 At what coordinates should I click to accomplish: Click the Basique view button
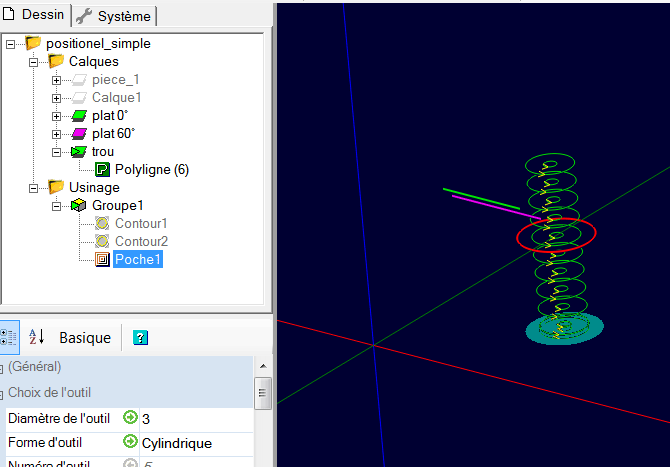tap(85, 338)
